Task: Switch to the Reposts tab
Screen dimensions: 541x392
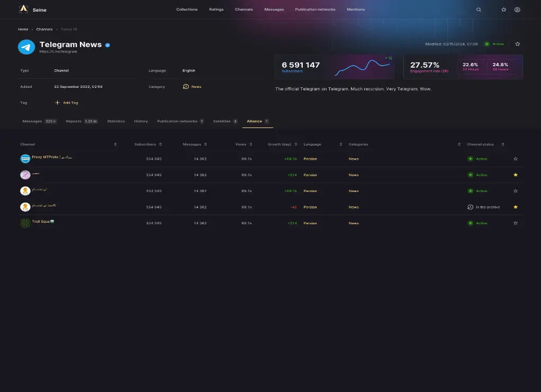Action: (x=82, y=121)
